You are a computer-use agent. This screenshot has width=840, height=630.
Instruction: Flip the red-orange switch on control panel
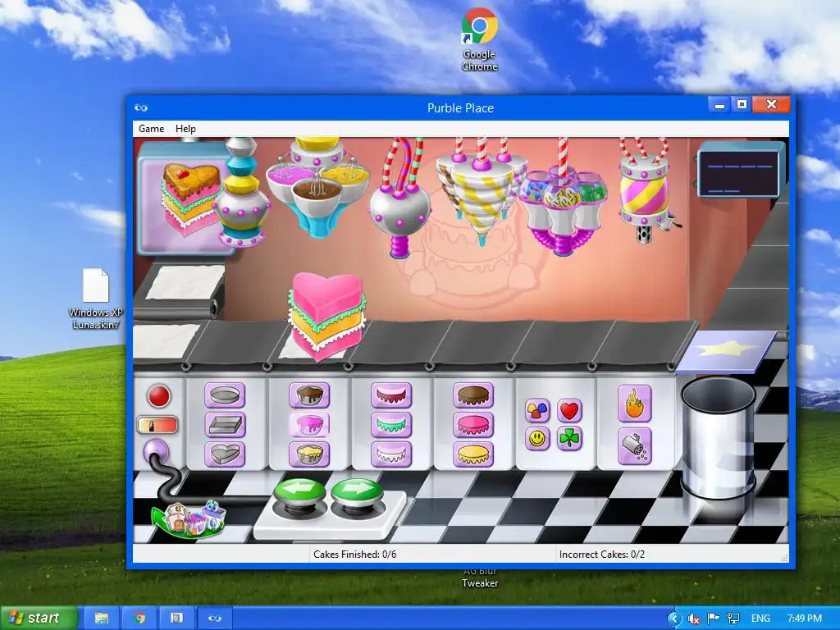coord(157,426)
